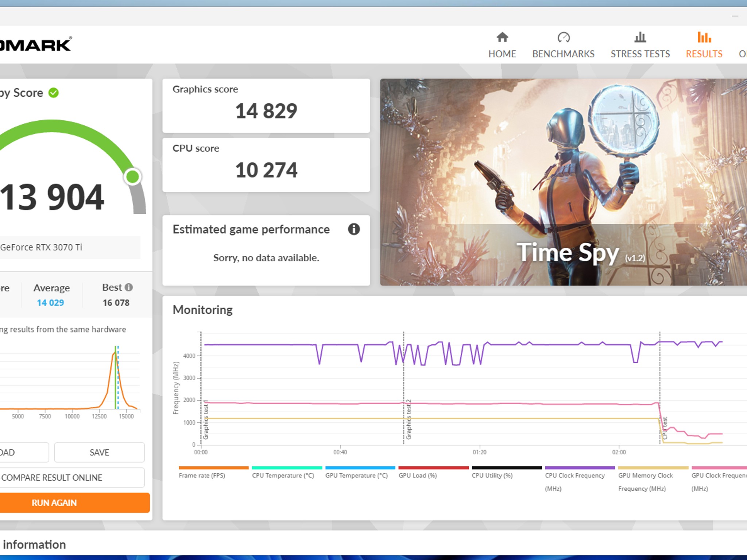Viewport: 747px width, 560px height.
Task: Switch to the BENCHMARKS tab
Action: (x=563, y=54)
